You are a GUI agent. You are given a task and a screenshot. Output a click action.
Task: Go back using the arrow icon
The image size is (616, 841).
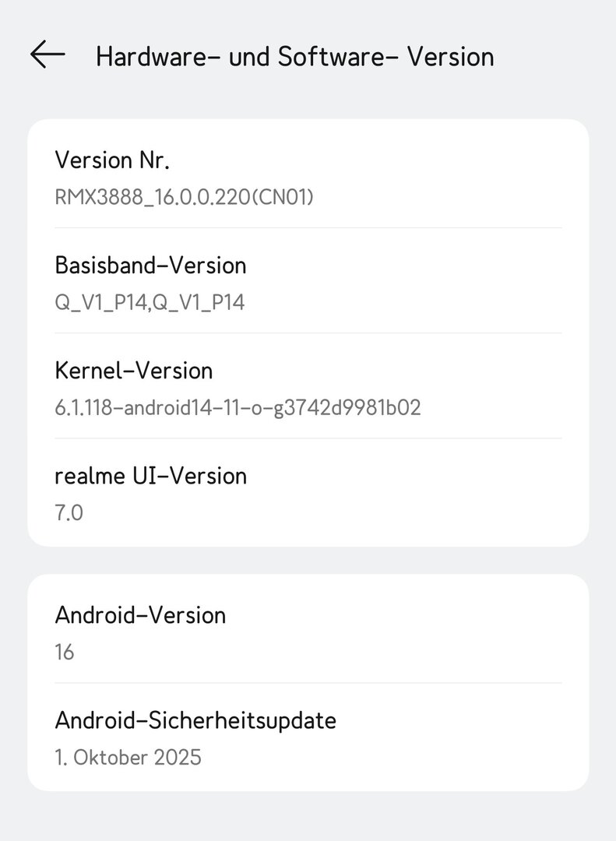48,55
